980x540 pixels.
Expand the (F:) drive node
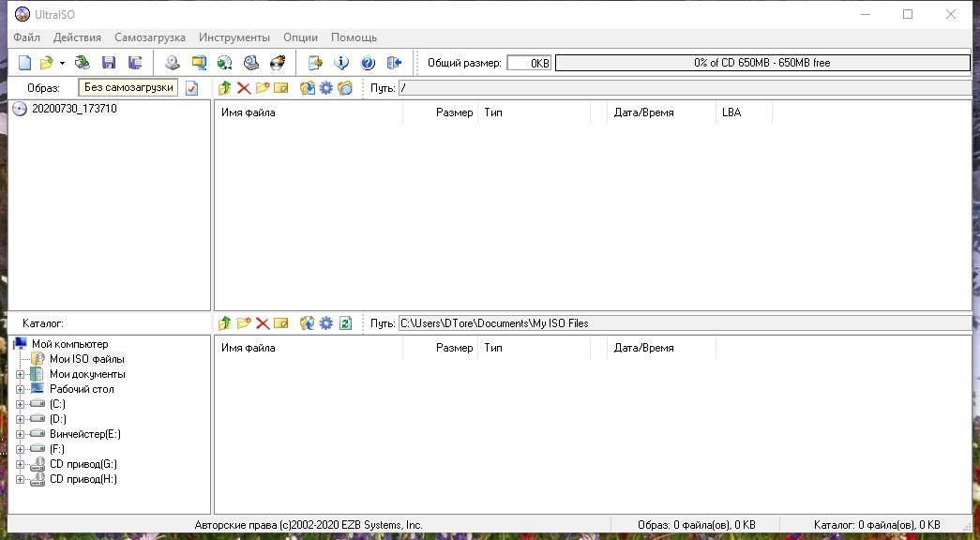(20, 449)
